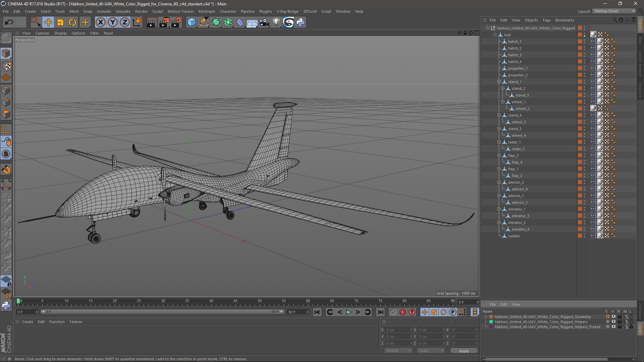This screenshot has width=644, height=362.
Task: Toggle solo on Geometry layer
Action: pyautogui.click(x=607, y=316)
